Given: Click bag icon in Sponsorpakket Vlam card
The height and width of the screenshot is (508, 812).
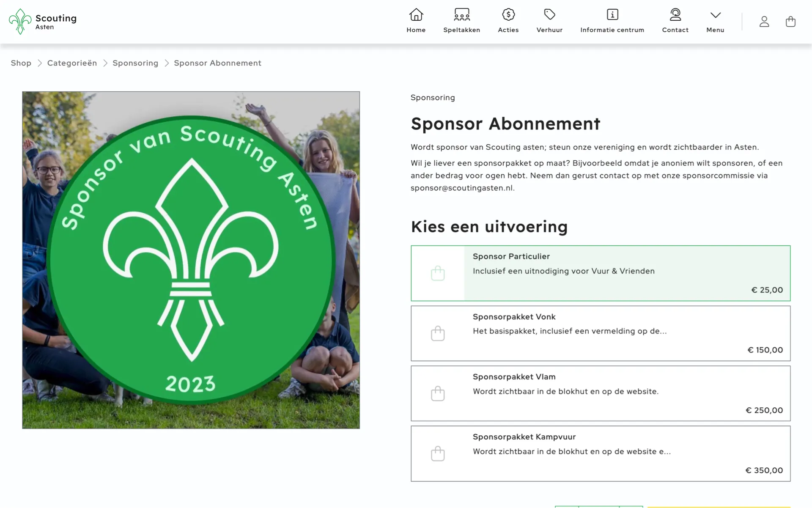Looking at the screenshot, I should 438,393.
